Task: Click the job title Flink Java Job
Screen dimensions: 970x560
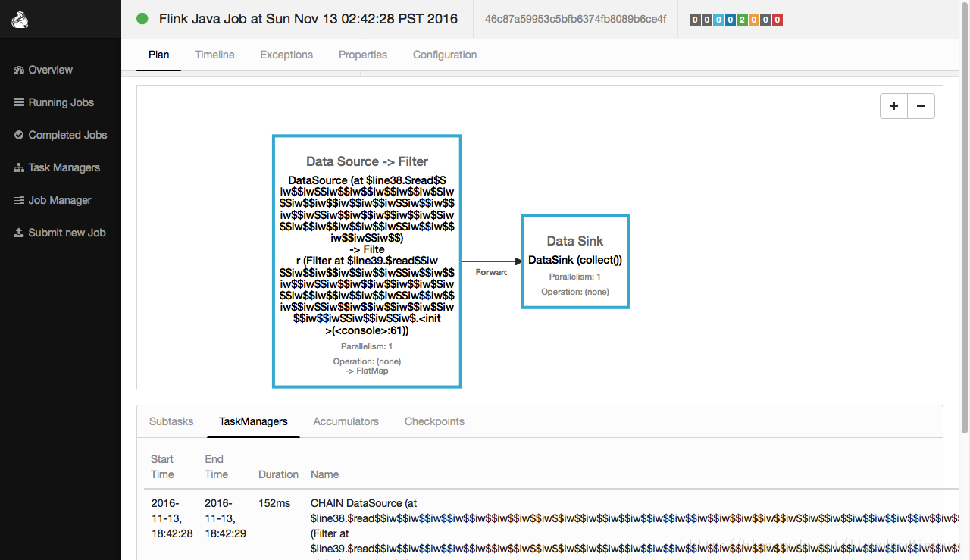Action: point(308,19)
